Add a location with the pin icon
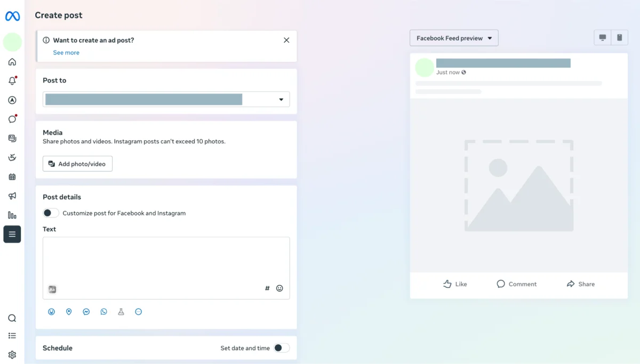 click(69, 312)
